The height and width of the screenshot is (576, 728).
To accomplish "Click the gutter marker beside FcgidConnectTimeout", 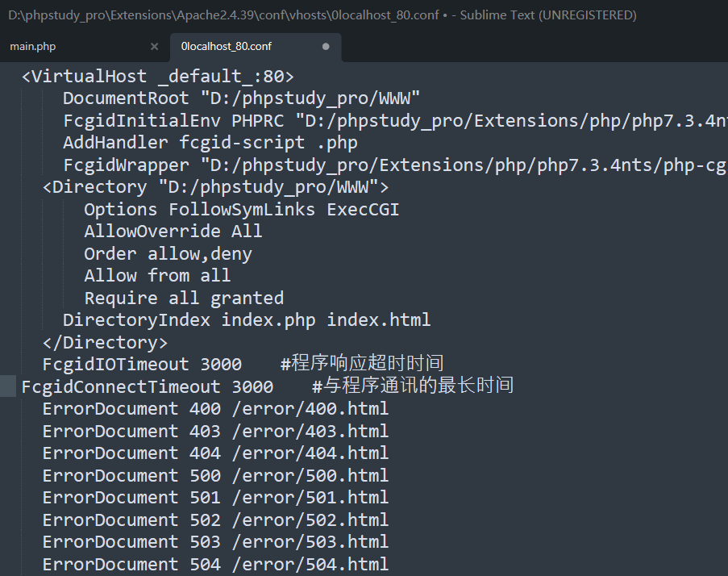I will pos(8,386).
